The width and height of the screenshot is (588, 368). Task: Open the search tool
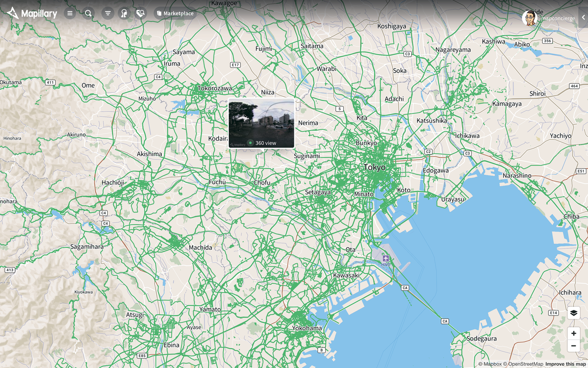[x=88, y=13]
